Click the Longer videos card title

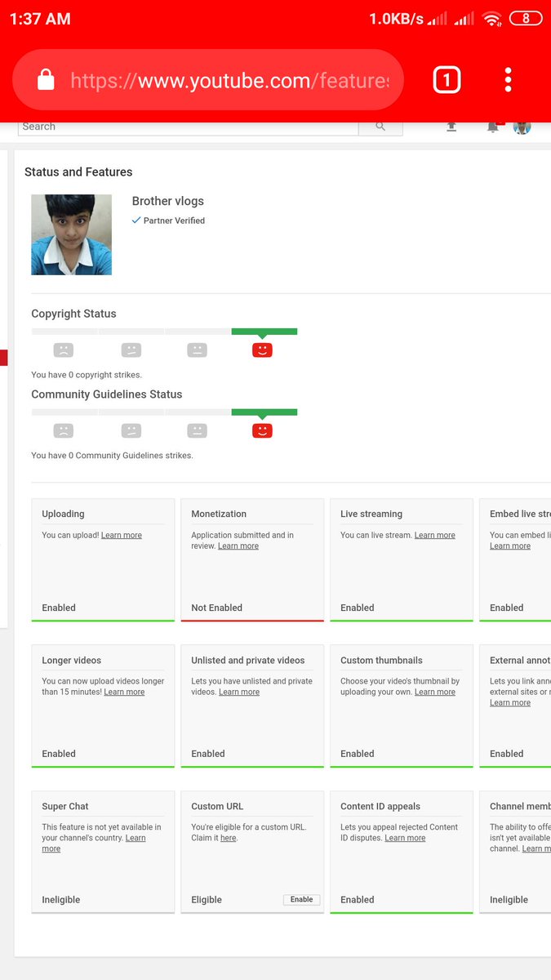coord(72,660)
